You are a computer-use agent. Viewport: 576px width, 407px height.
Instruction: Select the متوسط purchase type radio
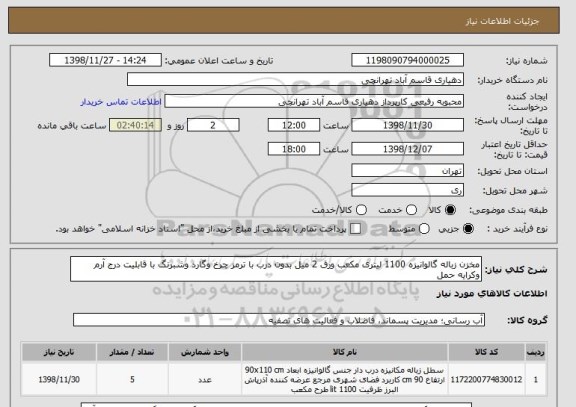424,229
